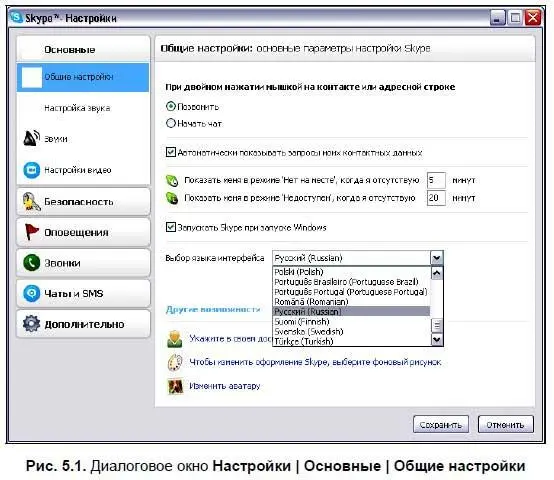This screenshot has width=554, height=480.
Task: Open Настройки видео page
Action: [x=83, y=170]
